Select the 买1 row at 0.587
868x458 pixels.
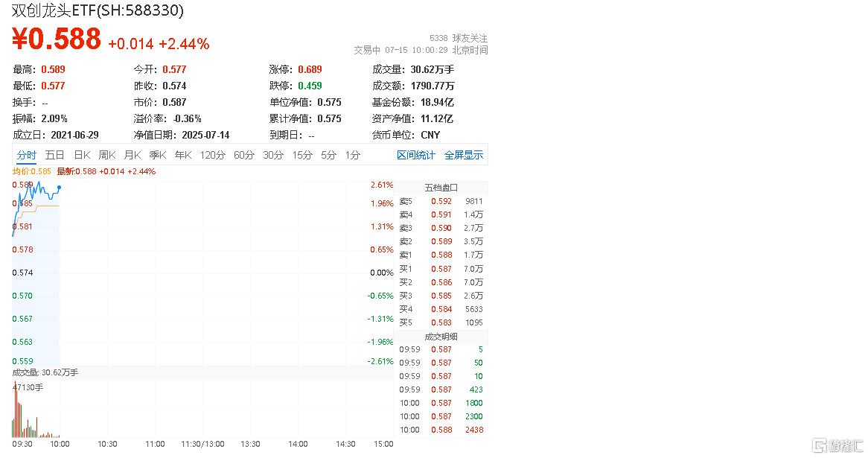click(x=441, y=269)
